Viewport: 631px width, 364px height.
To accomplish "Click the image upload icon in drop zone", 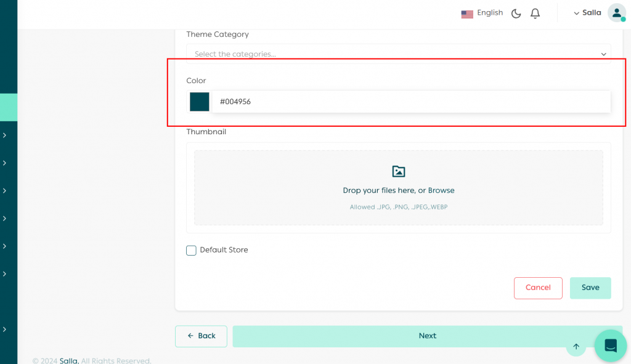I will click(399, 172).
